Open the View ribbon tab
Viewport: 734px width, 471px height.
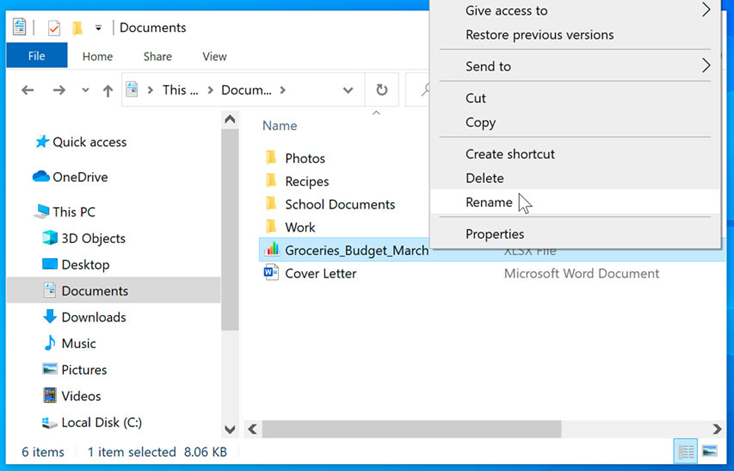[214, 57]
